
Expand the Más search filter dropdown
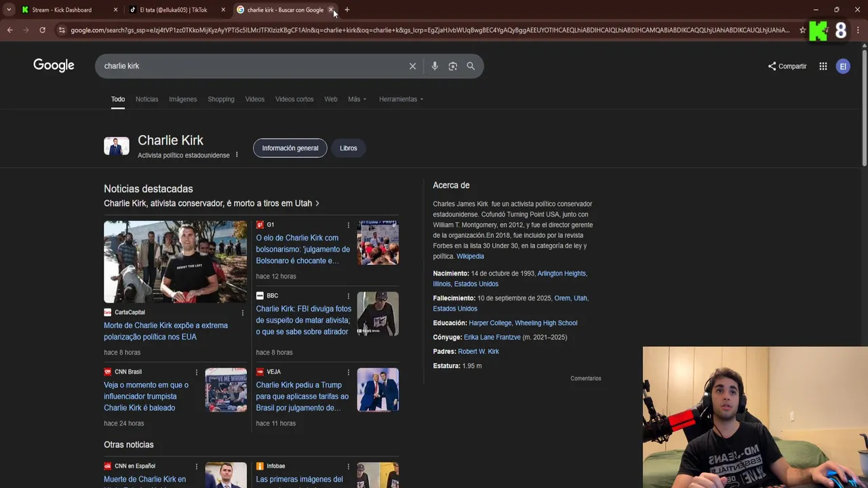pyautogui.click(x=357, y=99)
